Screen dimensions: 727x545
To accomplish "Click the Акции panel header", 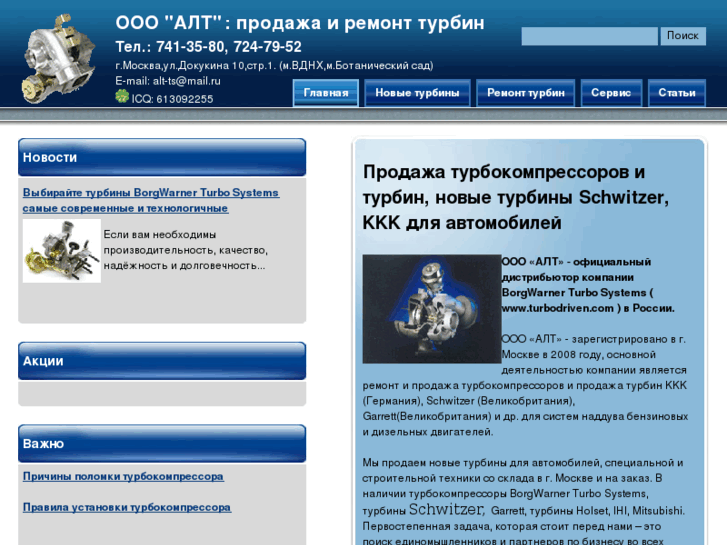I will pyautogui.click(x=162, y=361).
